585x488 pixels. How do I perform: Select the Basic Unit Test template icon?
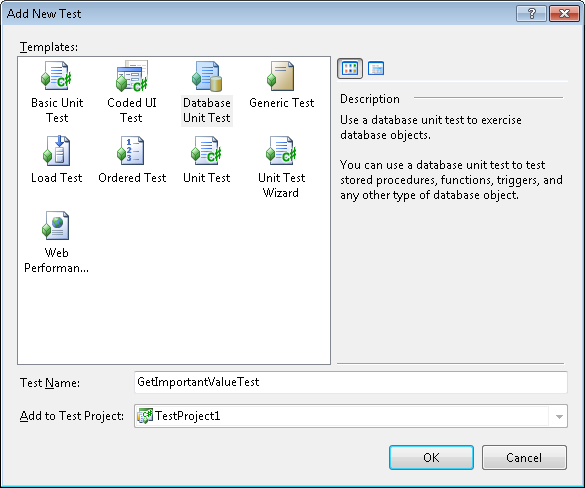click(x=56, y=76)
